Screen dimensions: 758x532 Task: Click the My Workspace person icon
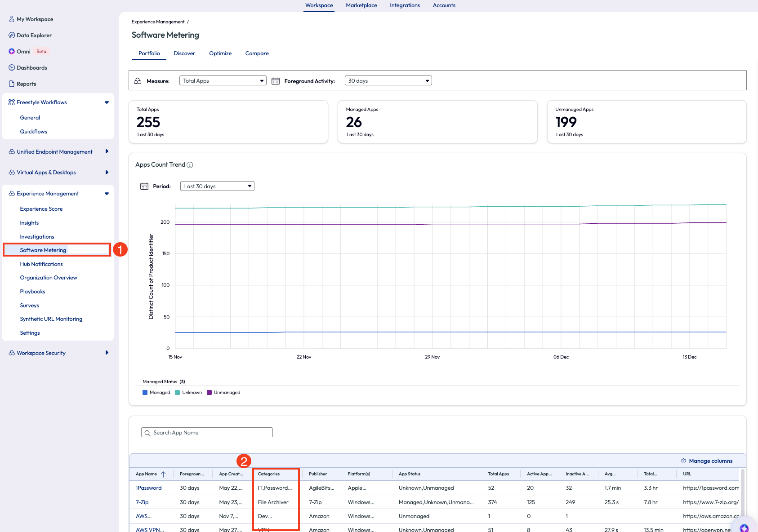point(12,19)
